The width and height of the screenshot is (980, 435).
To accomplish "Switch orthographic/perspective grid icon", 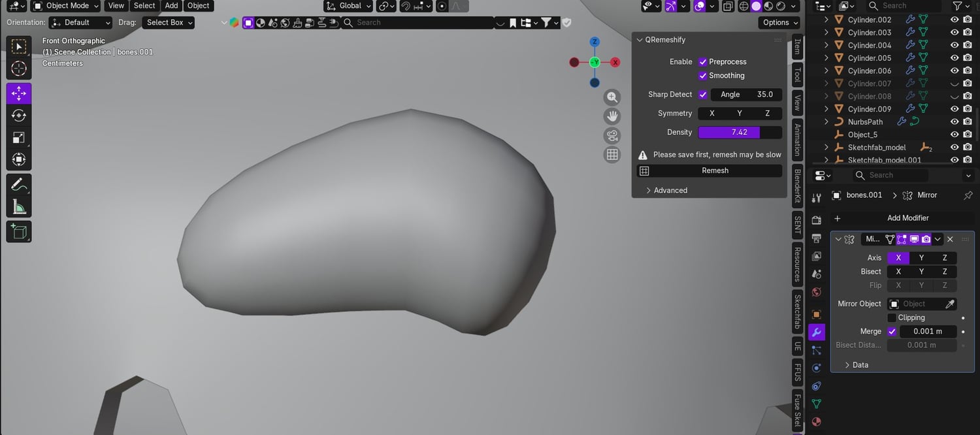I will tap(612, 155).
